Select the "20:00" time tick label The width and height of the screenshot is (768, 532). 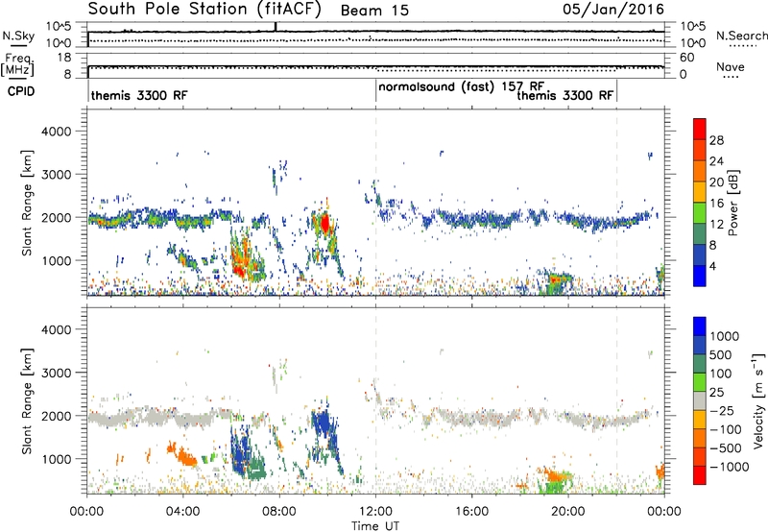coord(567,512)
